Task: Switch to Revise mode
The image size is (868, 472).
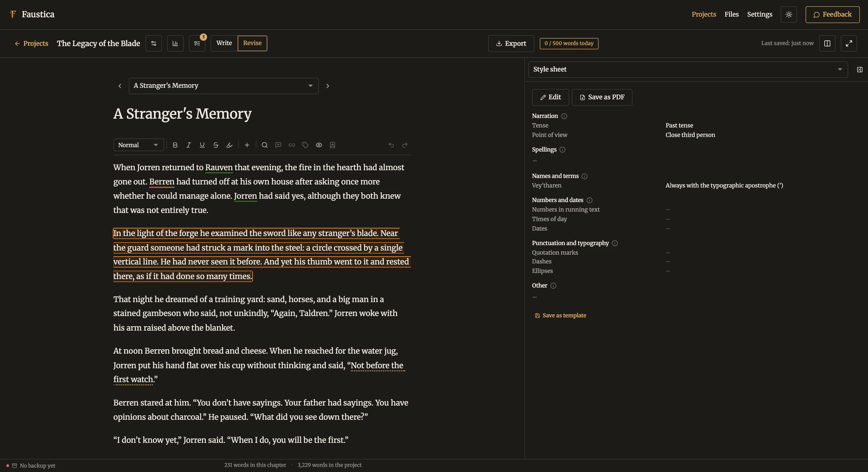Action: (x=252, y=43)
